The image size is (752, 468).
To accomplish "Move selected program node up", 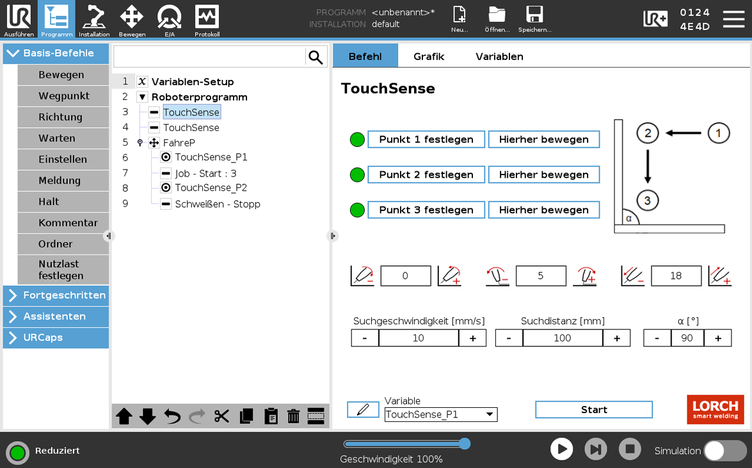I will pos(124,417).
